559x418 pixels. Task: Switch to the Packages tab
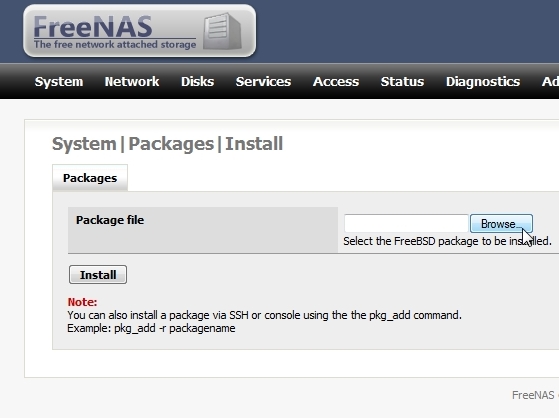coord(90,178)
